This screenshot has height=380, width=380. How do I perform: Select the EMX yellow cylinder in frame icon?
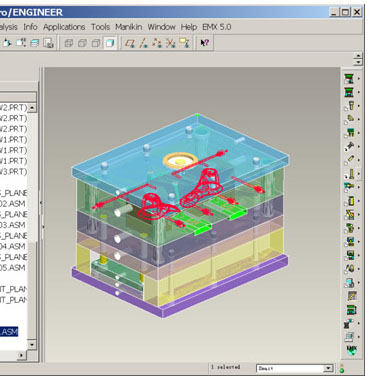pos(350,201)
